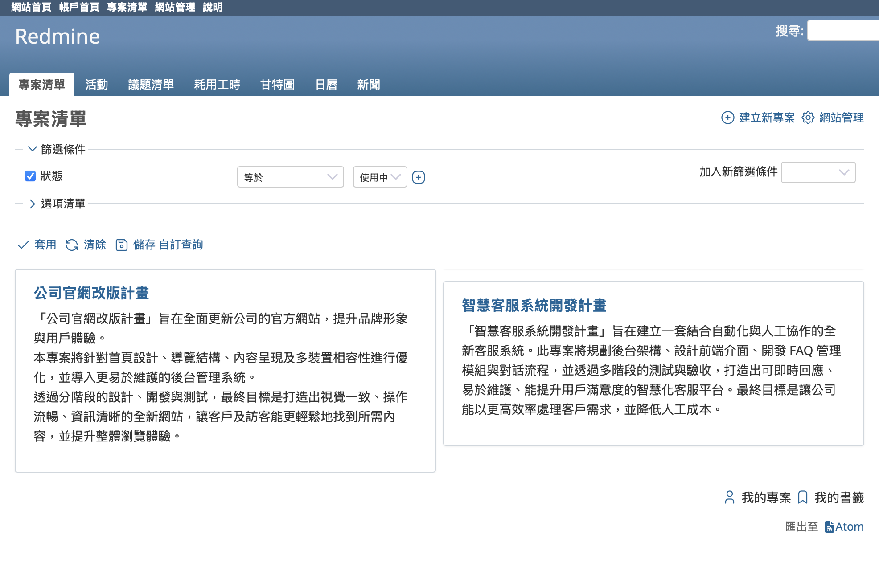The width and height of the screenshot is (879, 588).
Task: Click the 搜尋 label link
Action: pyautogui.click(x=789, y=31)
